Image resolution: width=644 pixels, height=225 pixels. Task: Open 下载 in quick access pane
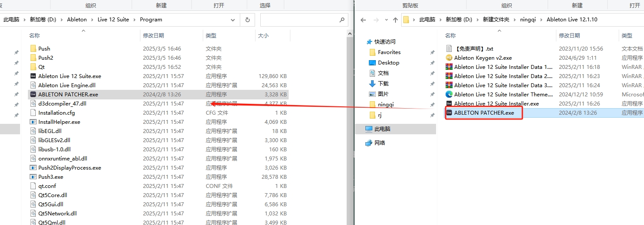click(383, 83)
